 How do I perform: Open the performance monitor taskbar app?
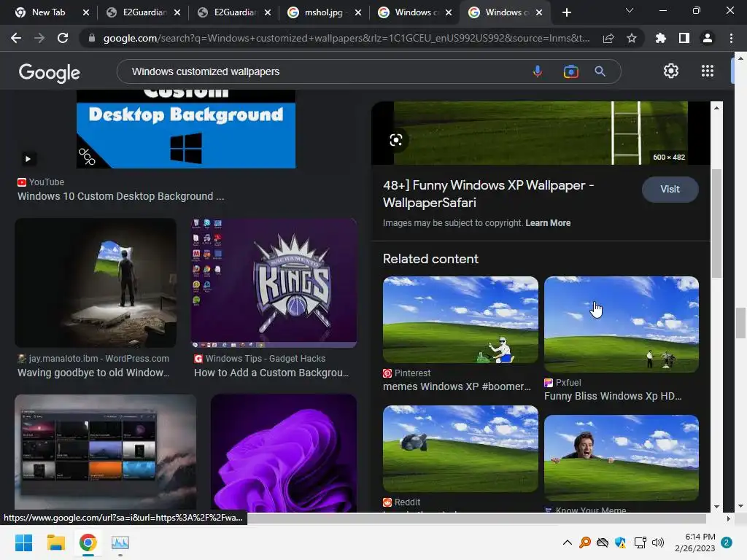click(120, 542)
